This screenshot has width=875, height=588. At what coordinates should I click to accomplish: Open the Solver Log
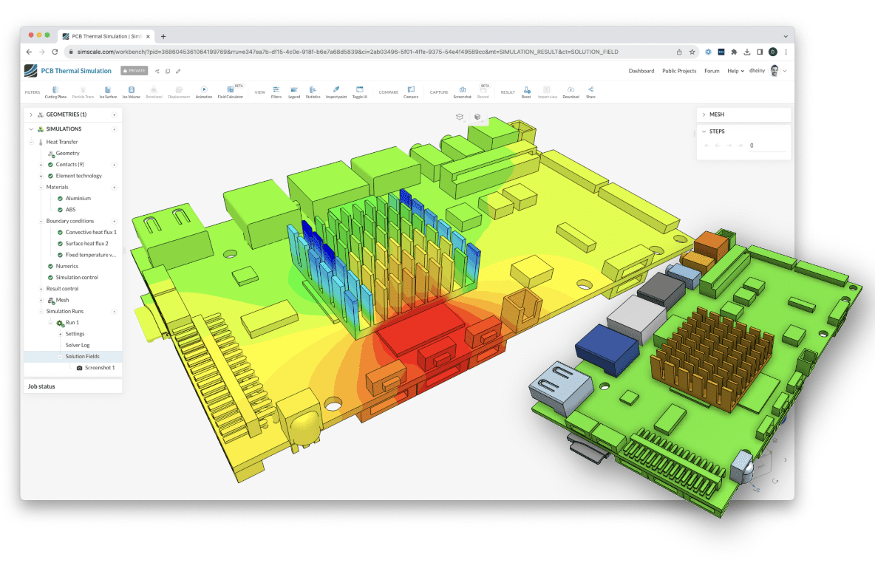click(78, 345)
